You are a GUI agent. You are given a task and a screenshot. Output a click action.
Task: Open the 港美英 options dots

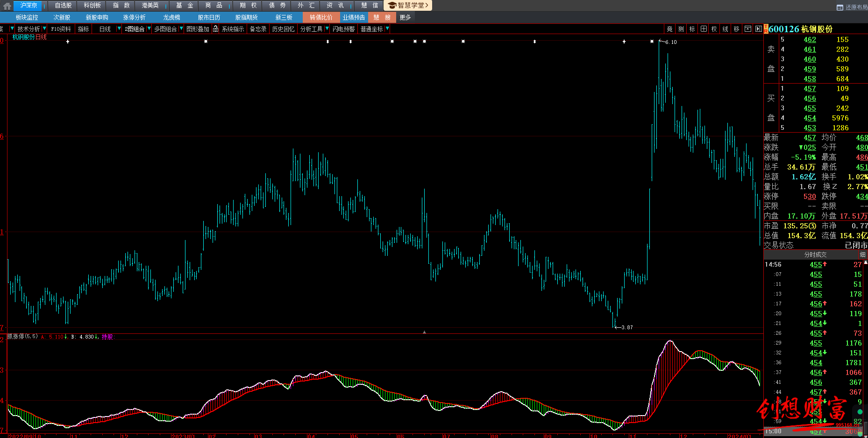(x=166, y=6)
